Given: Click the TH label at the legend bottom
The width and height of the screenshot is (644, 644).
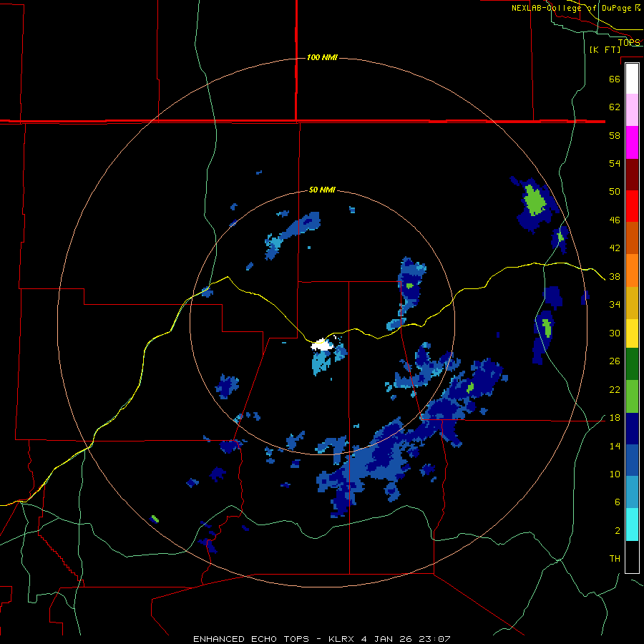Looking at the screenshot, I should [615, 559].
